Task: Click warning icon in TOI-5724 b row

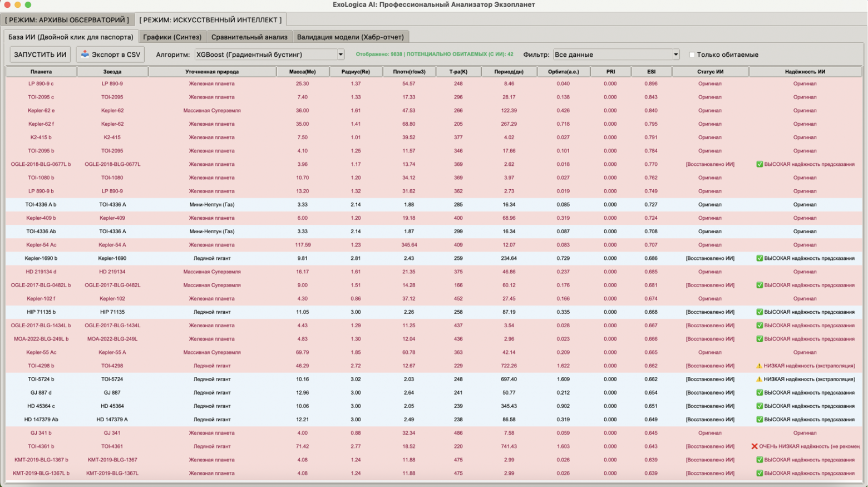Action: tap(759, 379)
